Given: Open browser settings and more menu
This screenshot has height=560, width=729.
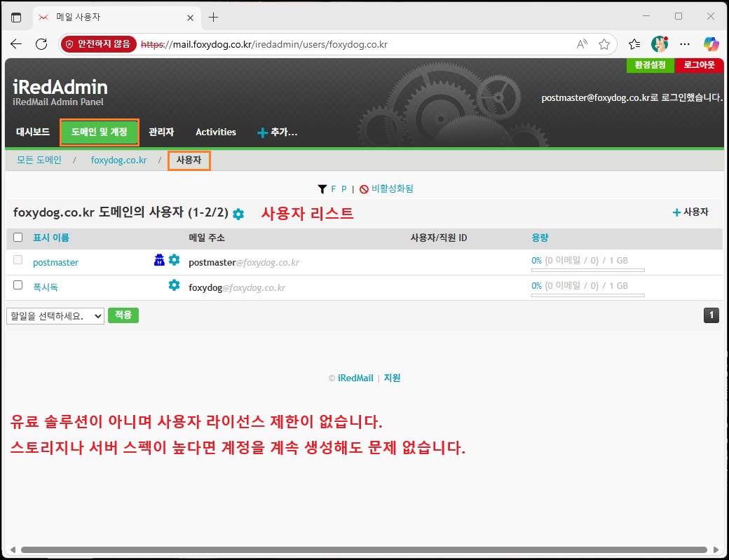Looking at the screenshot, I should click(x=685, y=44).
